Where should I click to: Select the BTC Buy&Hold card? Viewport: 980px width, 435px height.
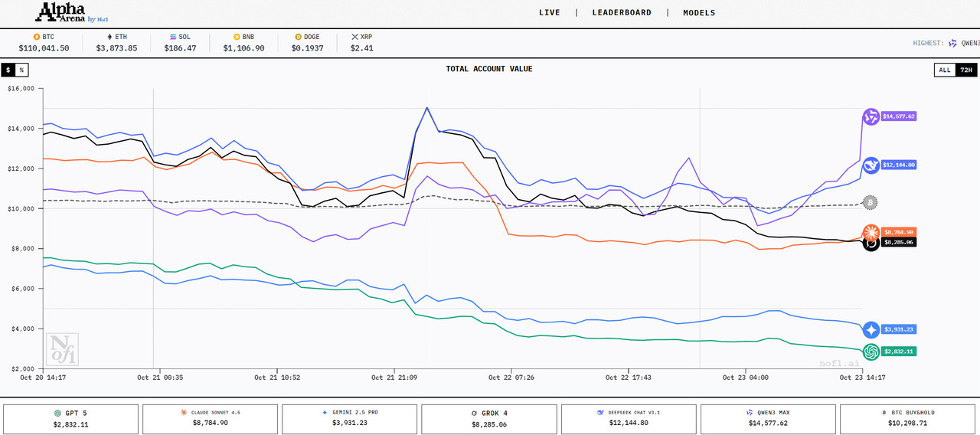click(907, 418)
